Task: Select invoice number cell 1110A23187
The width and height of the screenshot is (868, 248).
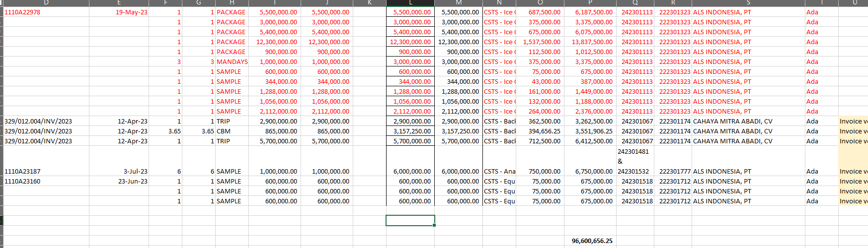Action: [x=23, y=172]
